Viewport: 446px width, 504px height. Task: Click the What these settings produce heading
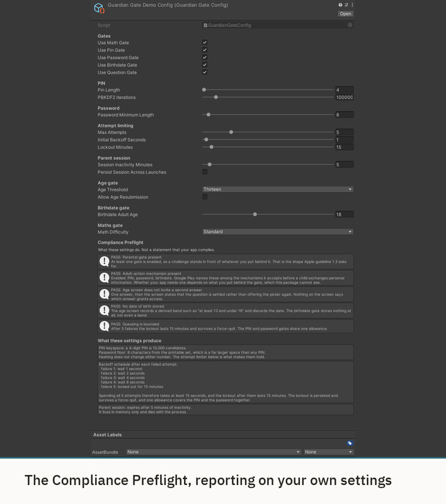(x=130, y=340)
